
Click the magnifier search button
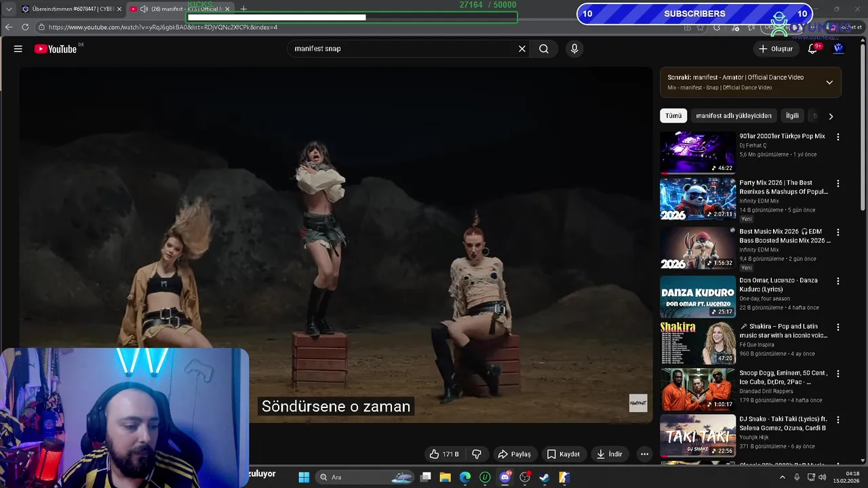[544, 49]
